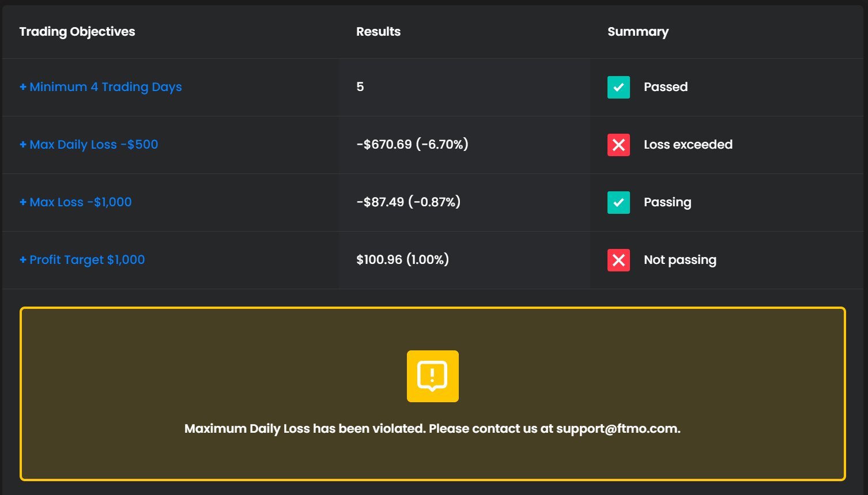Open Max Daily Loss -$500 link
The image size is (868, 495).
94,145
